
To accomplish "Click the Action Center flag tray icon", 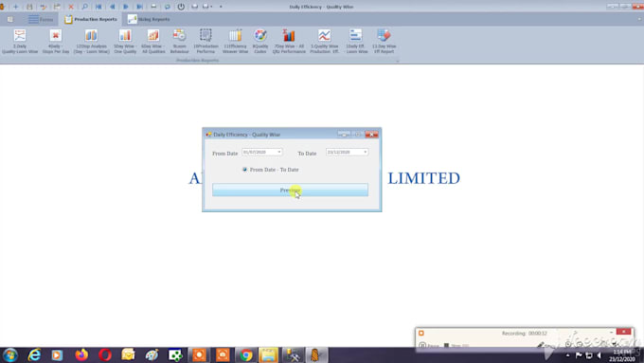I will (x=579, y=355).
